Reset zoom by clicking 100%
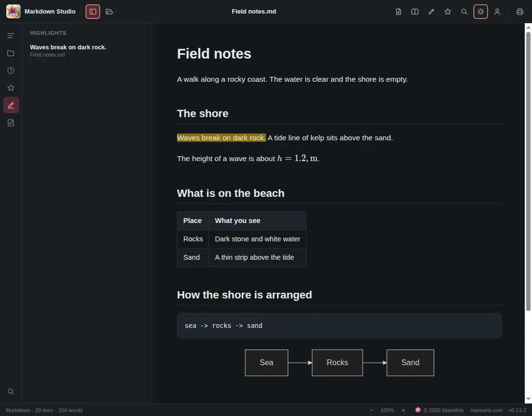 (x=387, y=410)
